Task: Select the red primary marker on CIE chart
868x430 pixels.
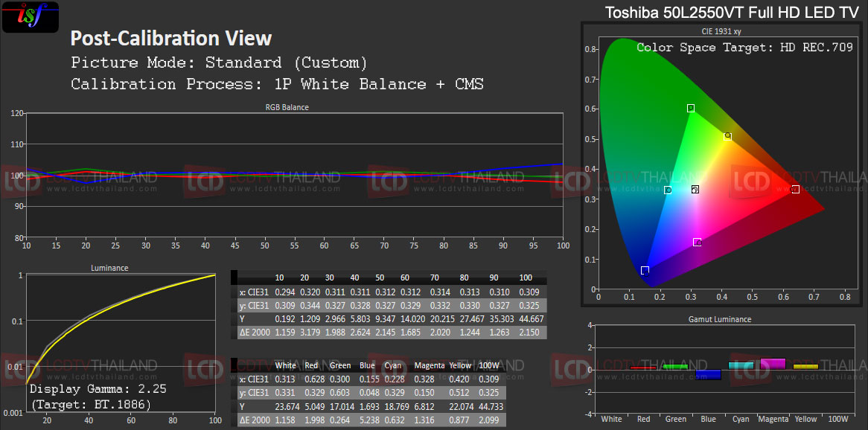Action: click(x=795, y=190)
